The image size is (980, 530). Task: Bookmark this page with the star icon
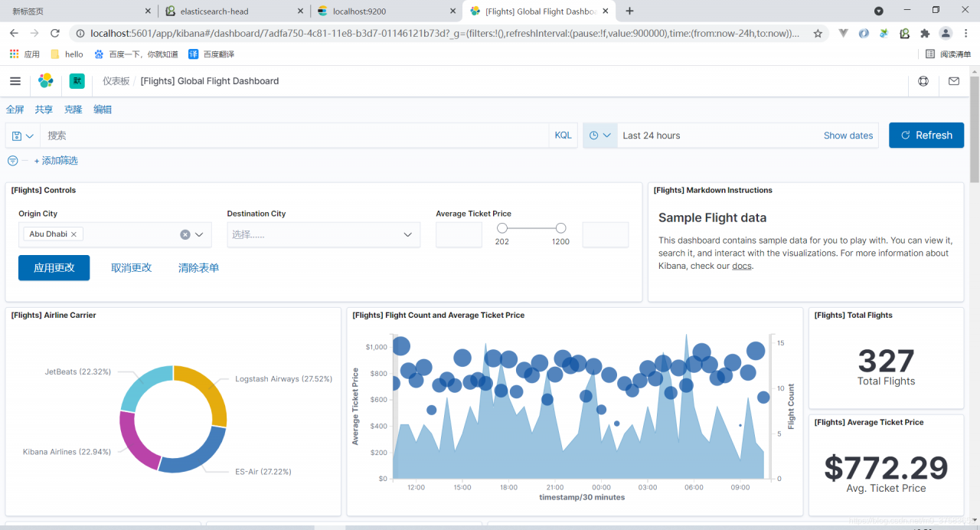coord(818,34)
